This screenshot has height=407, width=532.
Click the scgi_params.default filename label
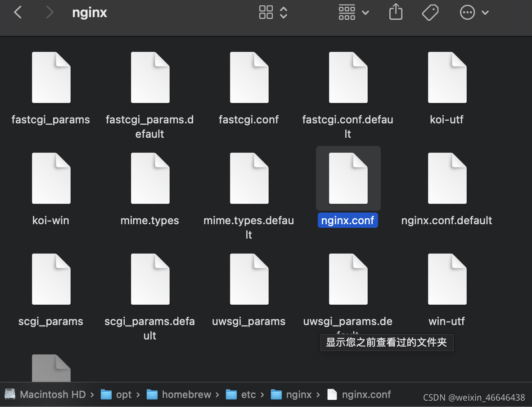click(149, 328)
